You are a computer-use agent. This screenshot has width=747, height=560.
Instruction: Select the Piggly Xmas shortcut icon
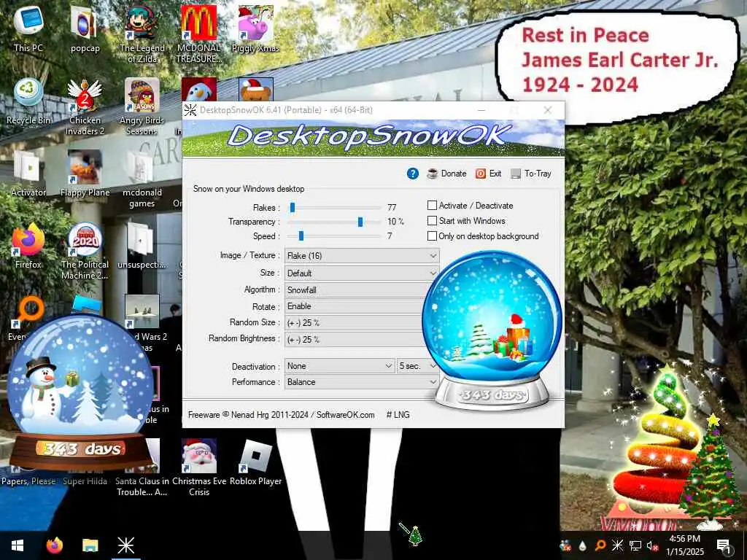[x=255, y=28]
